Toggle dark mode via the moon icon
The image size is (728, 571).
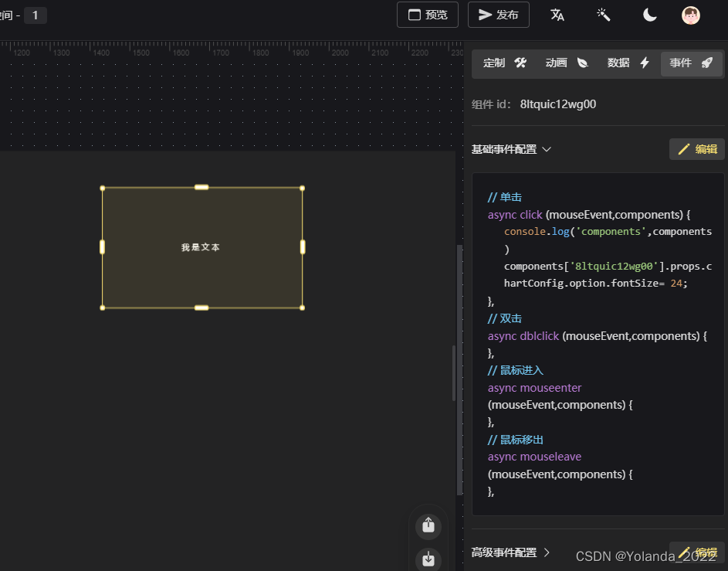click(x=649, y=14)
